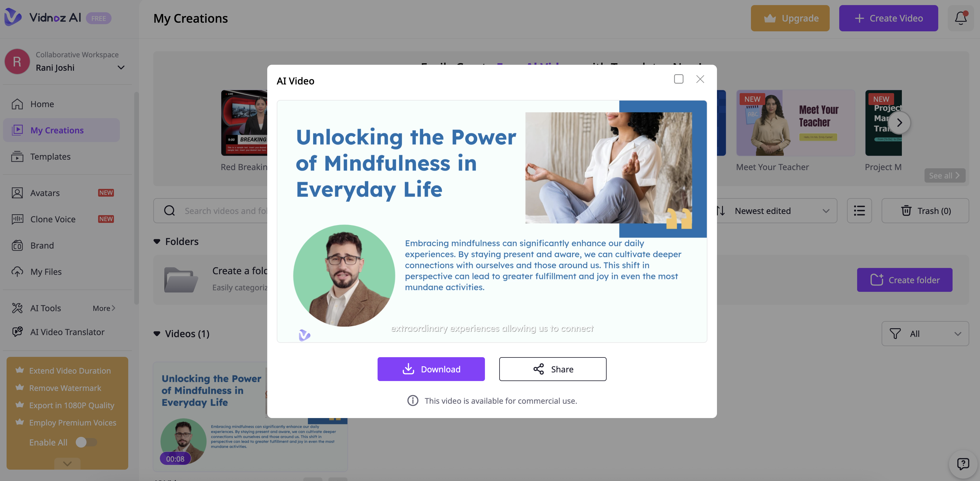The height and width of the screenshot is (481, 980).
Task: Collapse the Folders section
Action: click(x=157, y=241)
